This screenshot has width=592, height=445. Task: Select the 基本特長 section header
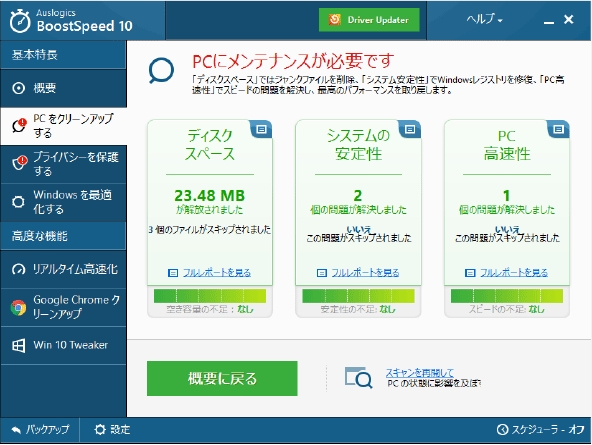tap(63, 55)
